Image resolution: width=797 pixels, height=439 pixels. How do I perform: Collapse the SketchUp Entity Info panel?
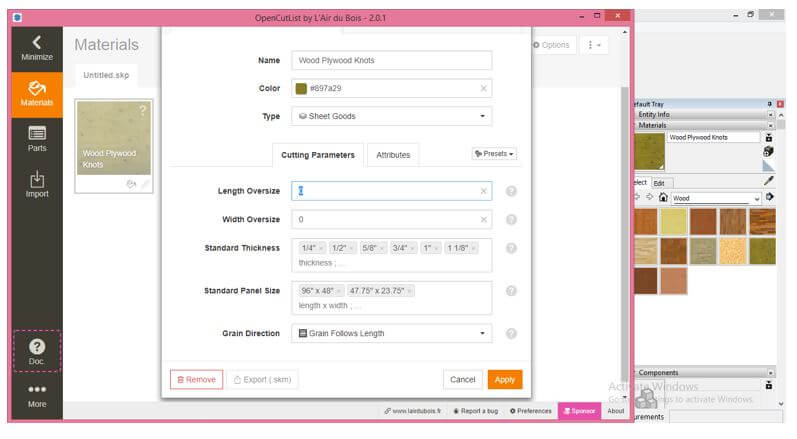(x=771, y=115)
